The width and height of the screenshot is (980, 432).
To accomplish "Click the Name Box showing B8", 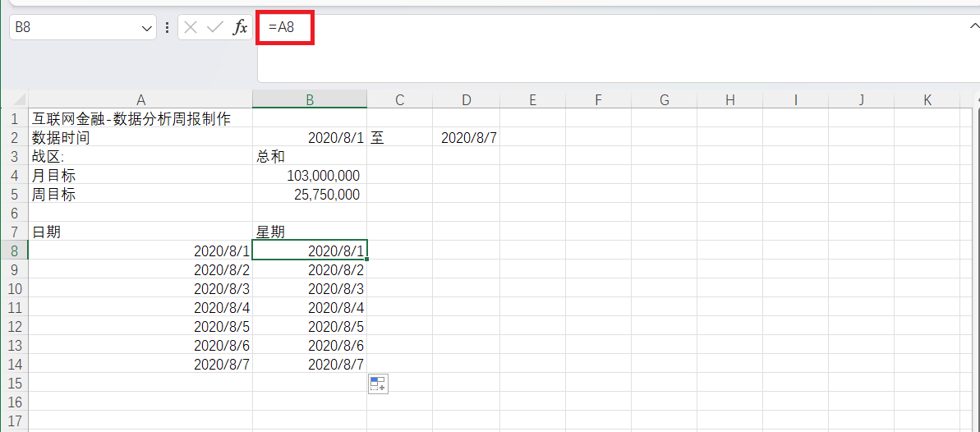I will (74, 27).
